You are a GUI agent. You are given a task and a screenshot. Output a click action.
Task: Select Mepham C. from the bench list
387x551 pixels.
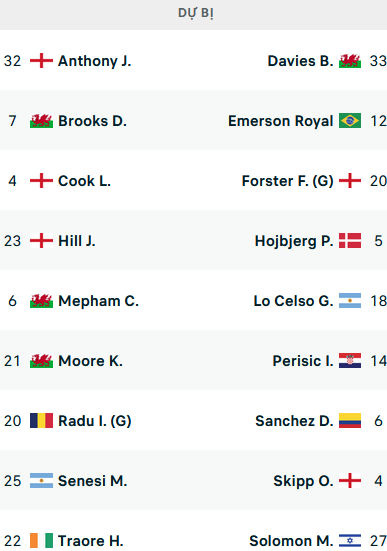click(98, 301)
